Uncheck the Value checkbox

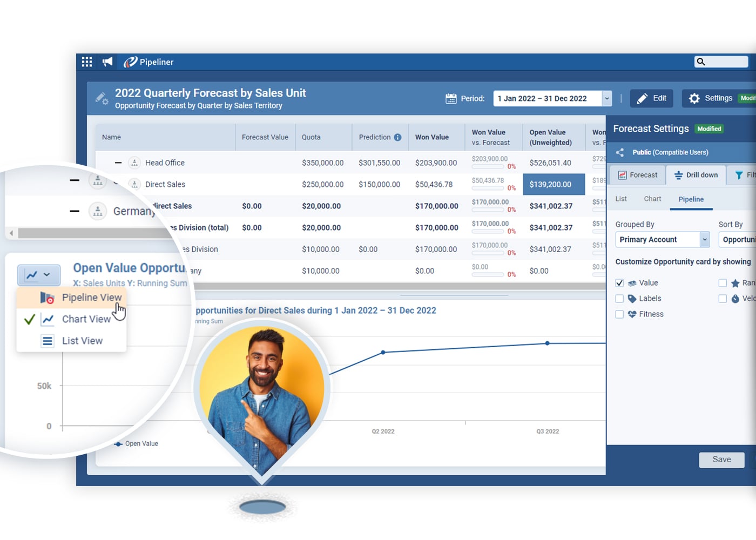click(619, 282)
